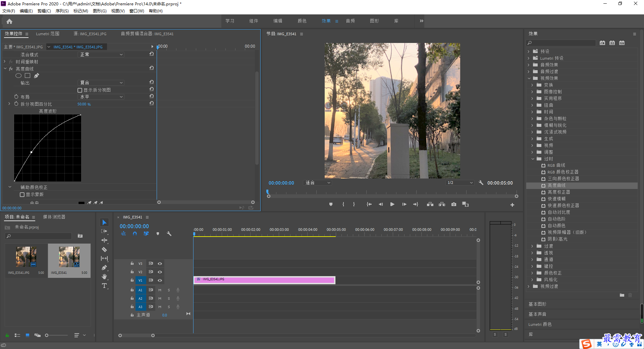Click the Extract button
This screenshot has height=349, width=644.
442,204
